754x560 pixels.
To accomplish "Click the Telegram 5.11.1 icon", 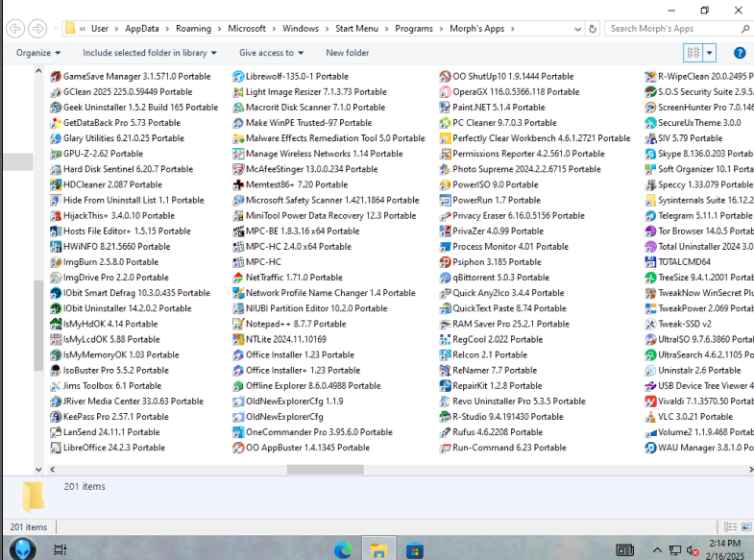I will [x=650, y=216].
